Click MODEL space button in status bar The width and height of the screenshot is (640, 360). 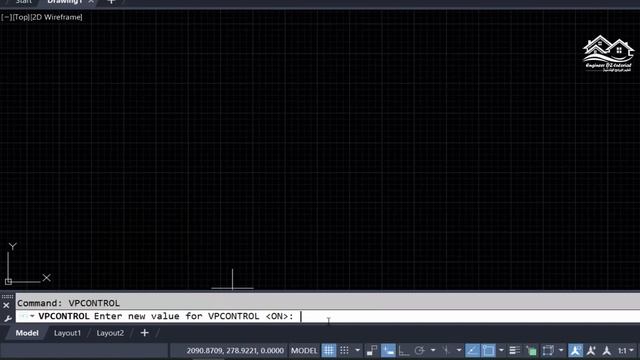[304, 350]
